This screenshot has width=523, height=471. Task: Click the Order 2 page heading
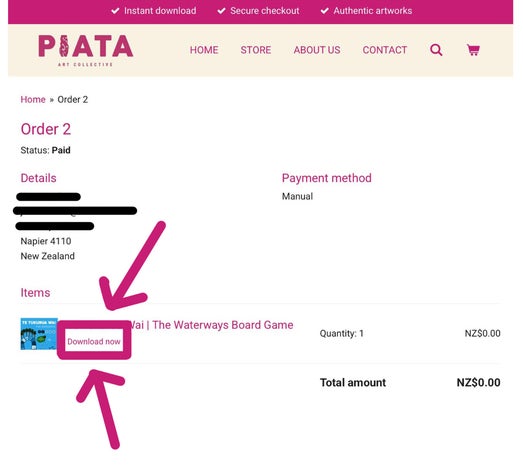46,129
